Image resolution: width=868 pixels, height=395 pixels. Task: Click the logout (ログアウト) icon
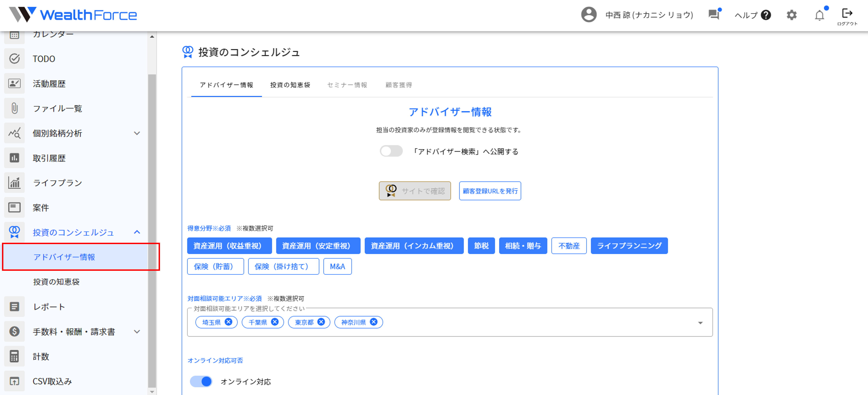[847, 13]
